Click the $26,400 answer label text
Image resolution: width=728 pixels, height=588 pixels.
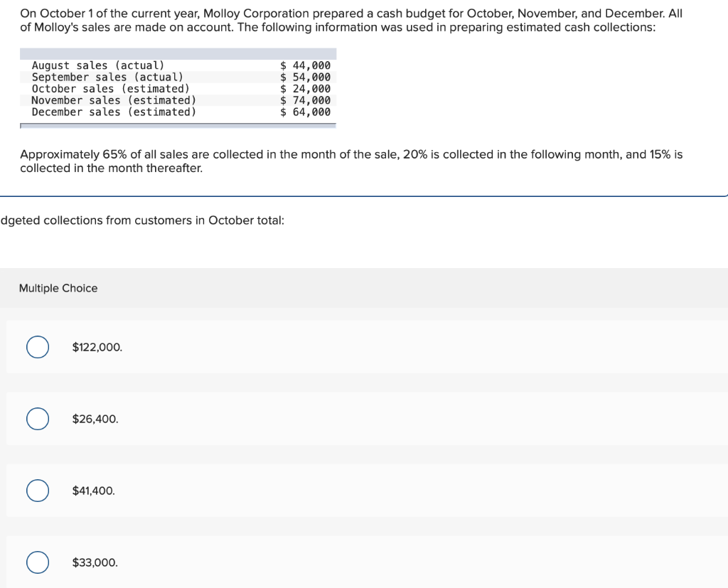(x=94, y=419)
